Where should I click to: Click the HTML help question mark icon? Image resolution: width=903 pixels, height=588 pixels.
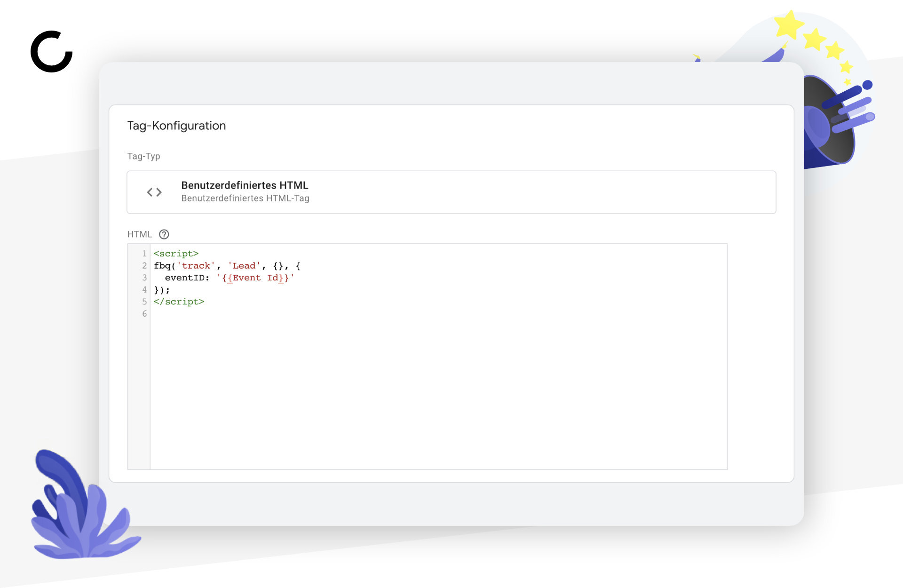(164, 234)
